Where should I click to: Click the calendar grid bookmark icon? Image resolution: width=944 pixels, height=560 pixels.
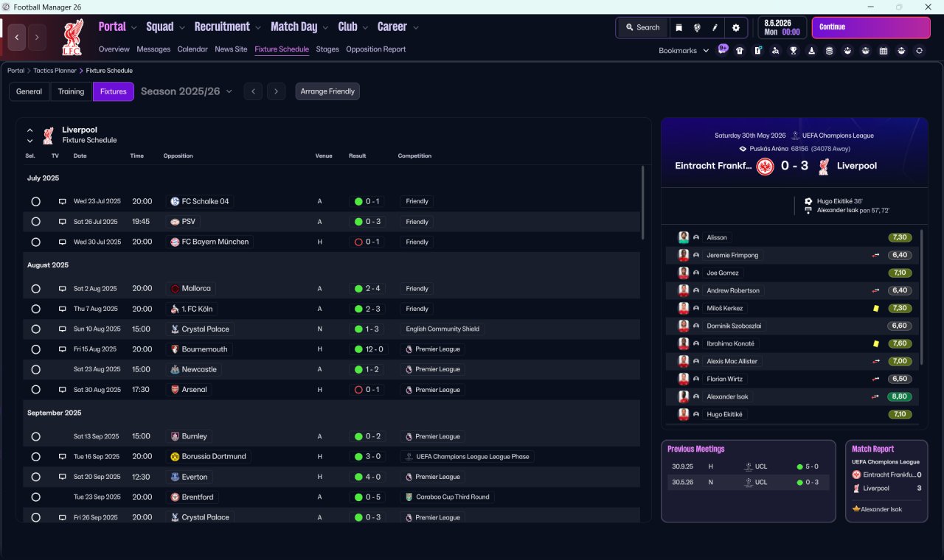pos(884,51)
